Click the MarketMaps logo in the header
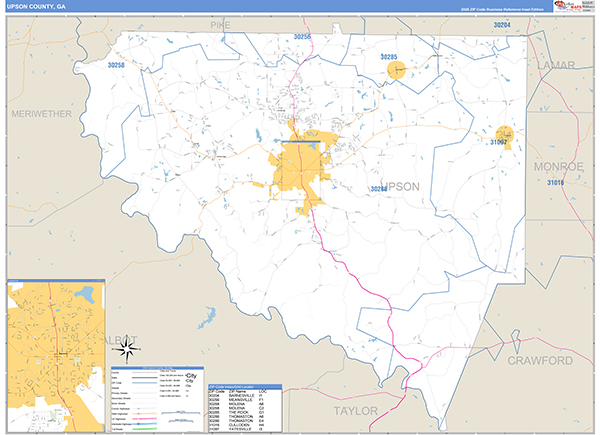The image size is (600, 435). coord(568,6)
